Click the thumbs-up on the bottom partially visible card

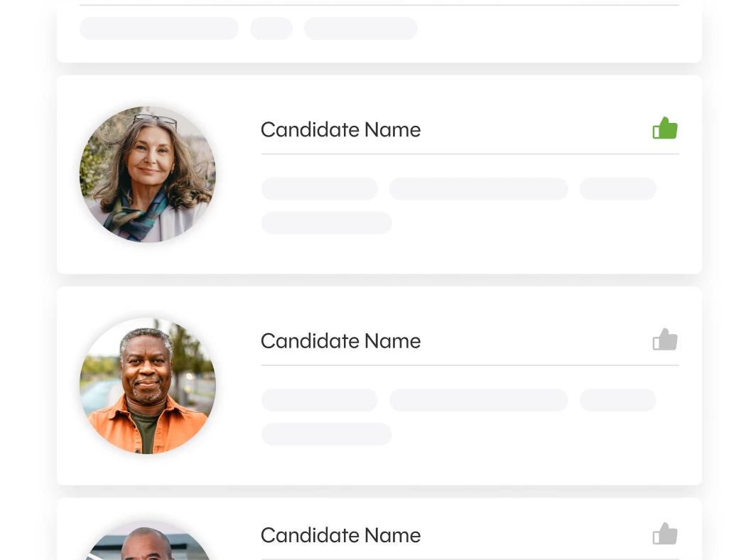click(665, 534)
